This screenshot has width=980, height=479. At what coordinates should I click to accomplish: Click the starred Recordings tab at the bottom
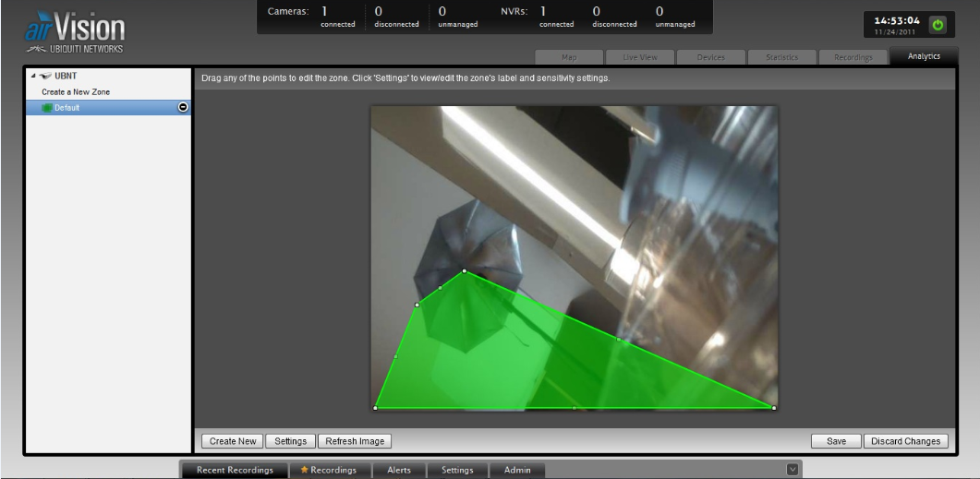(329, 470)
